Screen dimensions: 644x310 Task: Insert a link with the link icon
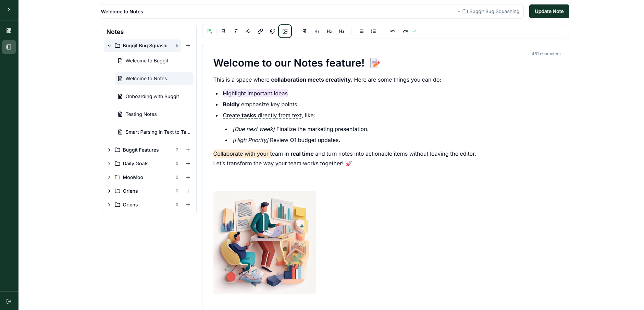[260, 31]
